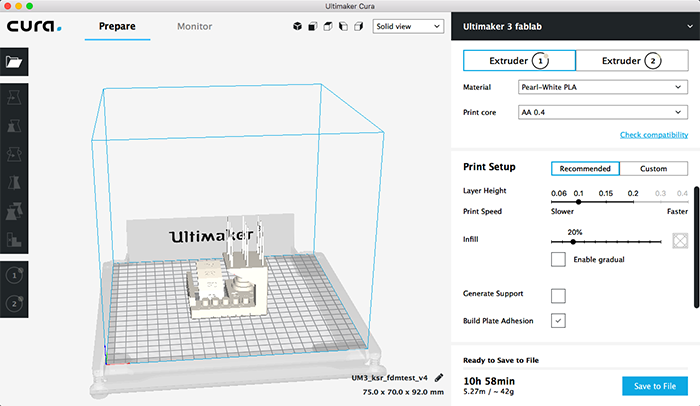Switch to 3D isometric camera view
Viewport: 700px width, 406px height.
coord(297,26)
